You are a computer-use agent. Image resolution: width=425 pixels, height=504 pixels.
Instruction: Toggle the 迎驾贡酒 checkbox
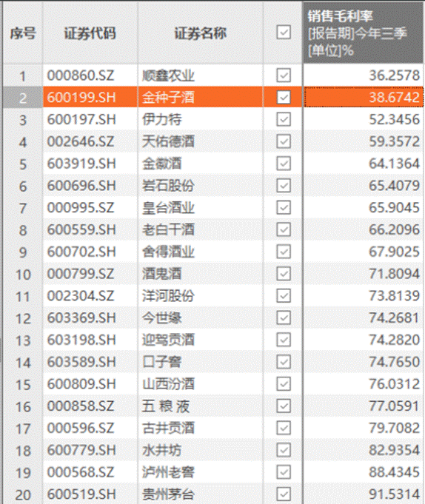[x=284, y=340]
